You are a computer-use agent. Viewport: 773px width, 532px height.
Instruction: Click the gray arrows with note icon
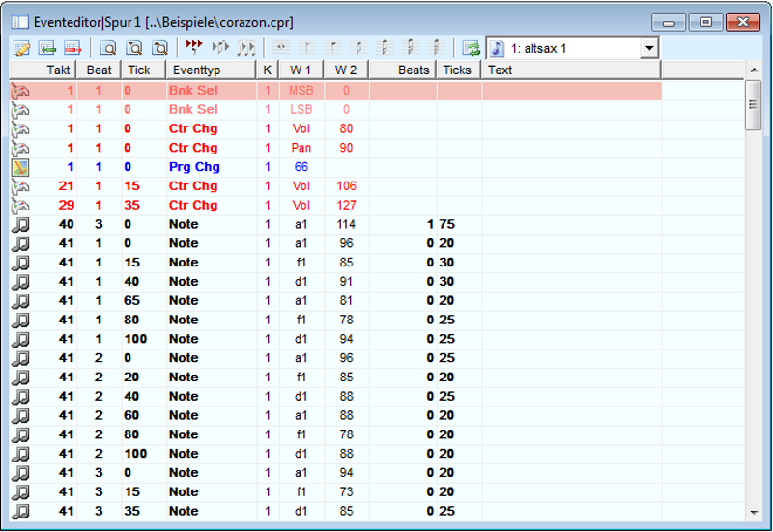(220, 47)
